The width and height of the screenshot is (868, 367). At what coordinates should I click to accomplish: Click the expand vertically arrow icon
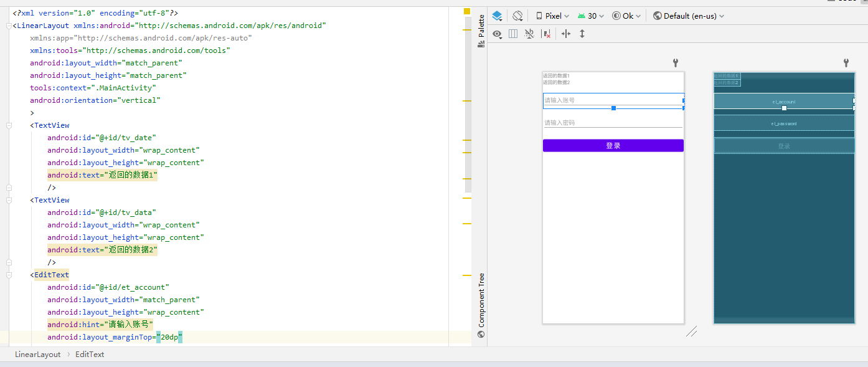click(582, 34)
